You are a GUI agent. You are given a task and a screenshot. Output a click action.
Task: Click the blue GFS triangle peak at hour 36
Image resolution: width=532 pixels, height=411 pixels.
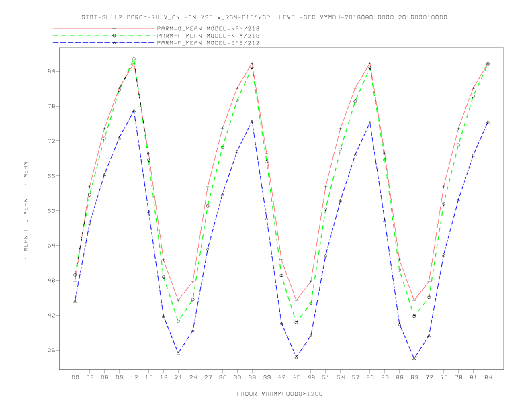click(252, 121)
